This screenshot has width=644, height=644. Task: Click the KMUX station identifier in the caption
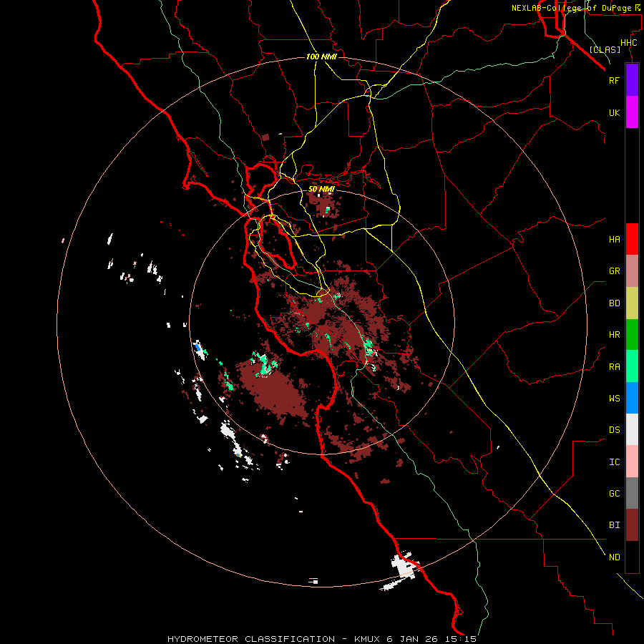(x=367, y=639)
